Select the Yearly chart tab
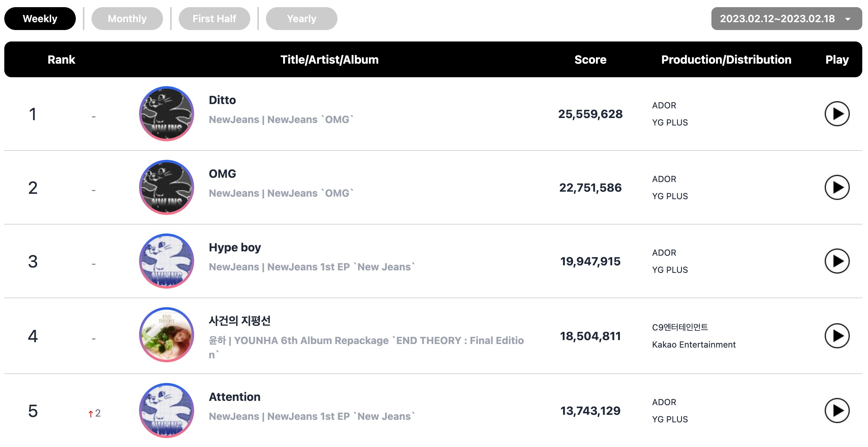Screen dimensions: 868x447 coord(302,19)
